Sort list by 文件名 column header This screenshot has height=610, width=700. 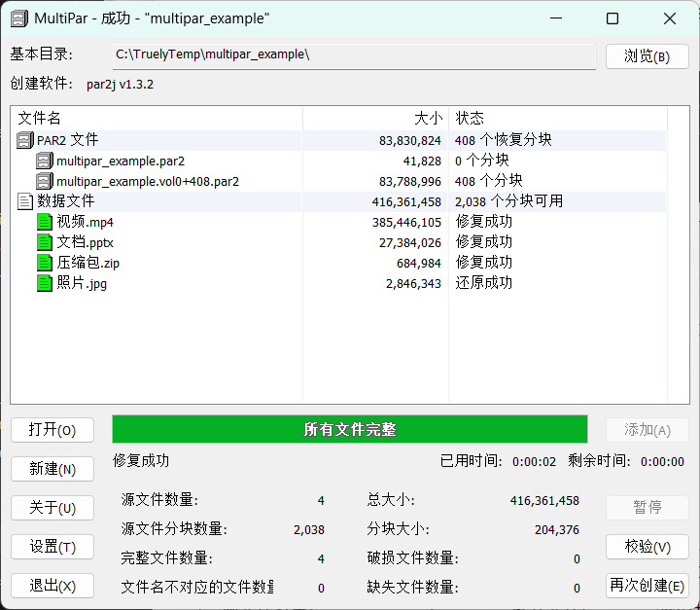156,118
